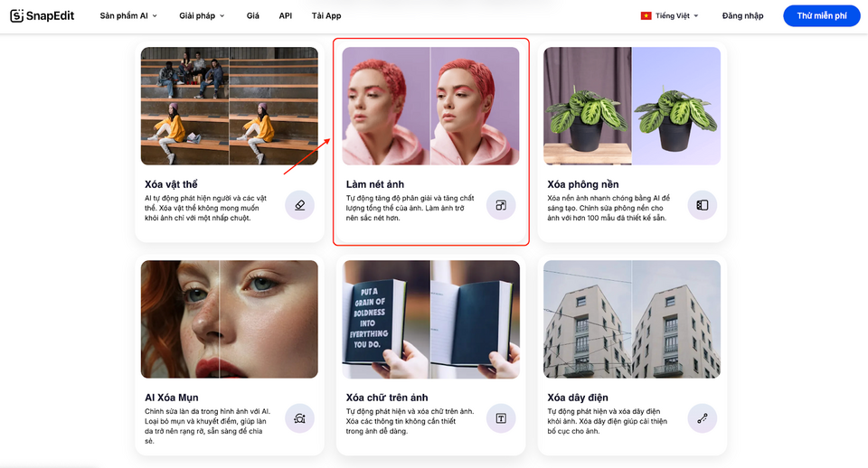868x468 pixels.
Task: Open the Giá menu item
Action: [x=252, y=15]
